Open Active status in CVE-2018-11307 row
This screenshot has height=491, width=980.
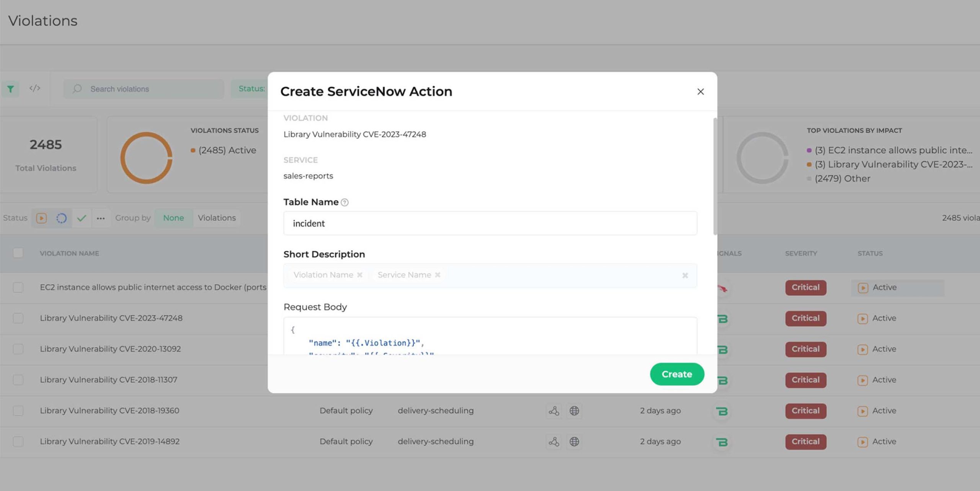click(x=877, y=380)
